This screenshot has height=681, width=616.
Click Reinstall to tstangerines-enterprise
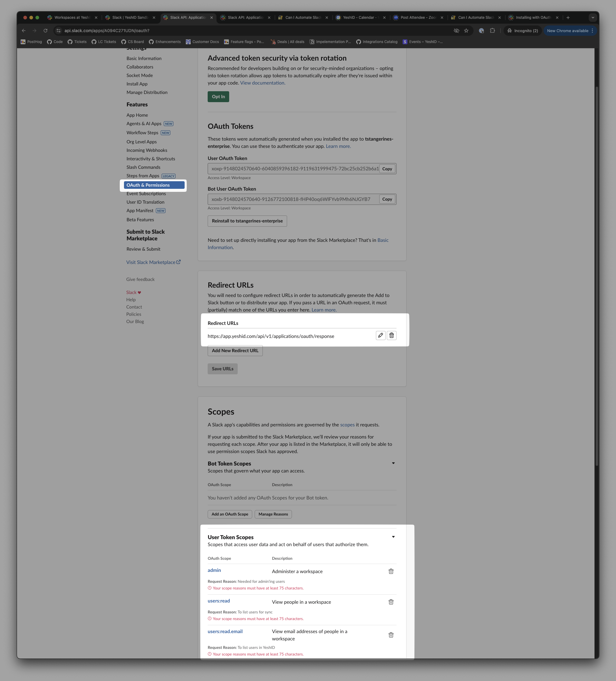point(247,221)
